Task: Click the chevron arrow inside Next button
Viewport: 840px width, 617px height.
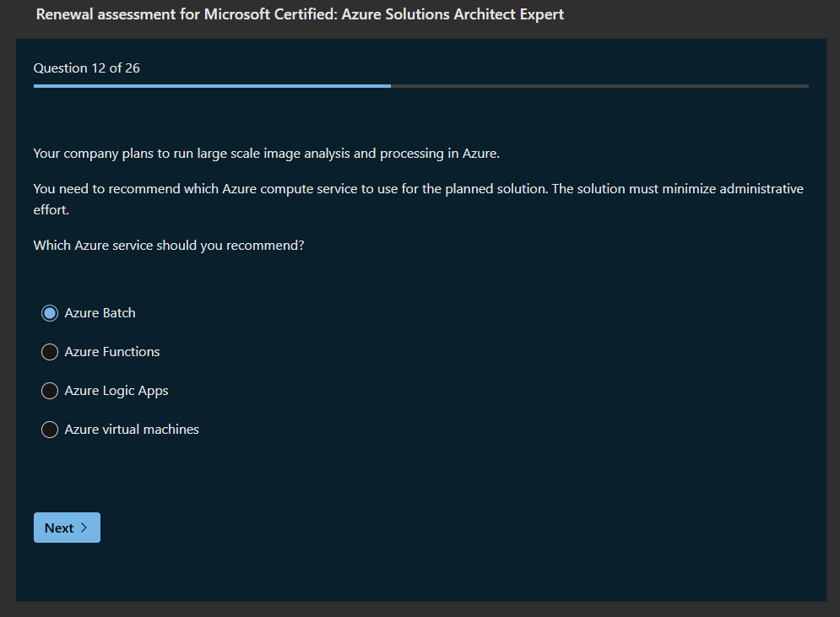Action: click(84, 528)
